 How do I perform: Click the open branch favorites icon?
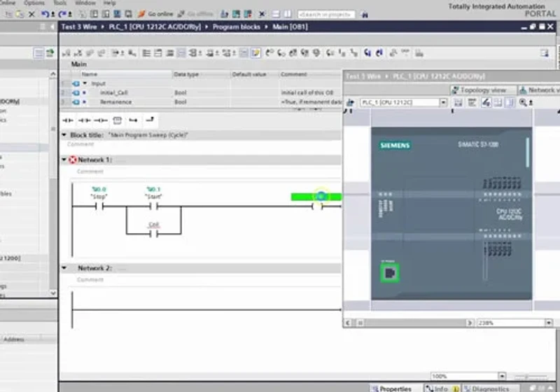point(133,120)
